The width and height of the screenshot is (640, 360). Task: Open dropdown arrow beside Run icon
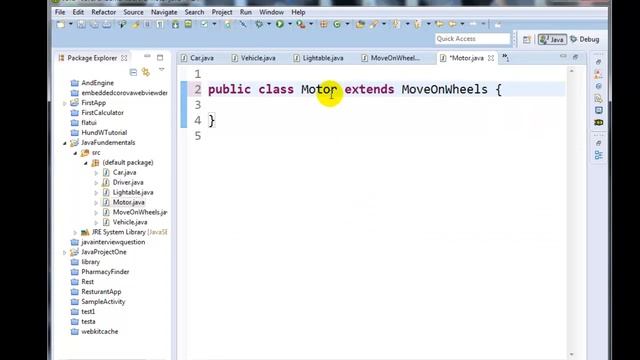[290, 24]
